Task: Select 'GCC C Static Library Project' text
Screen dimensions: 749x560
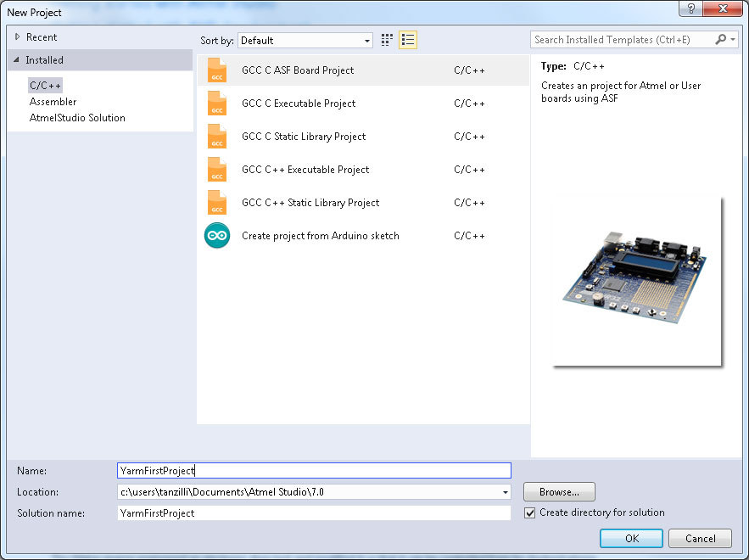Action: pos(304,137)
